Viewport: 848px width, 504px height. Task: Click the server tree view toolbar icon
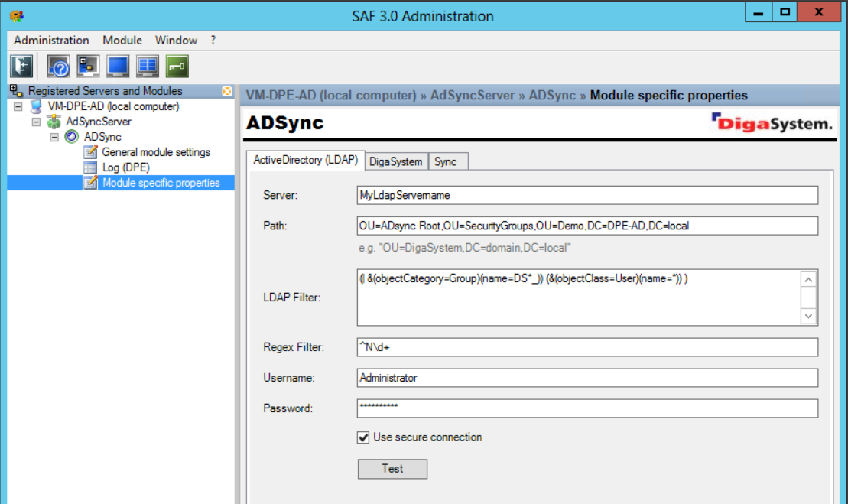coord(89,67)
